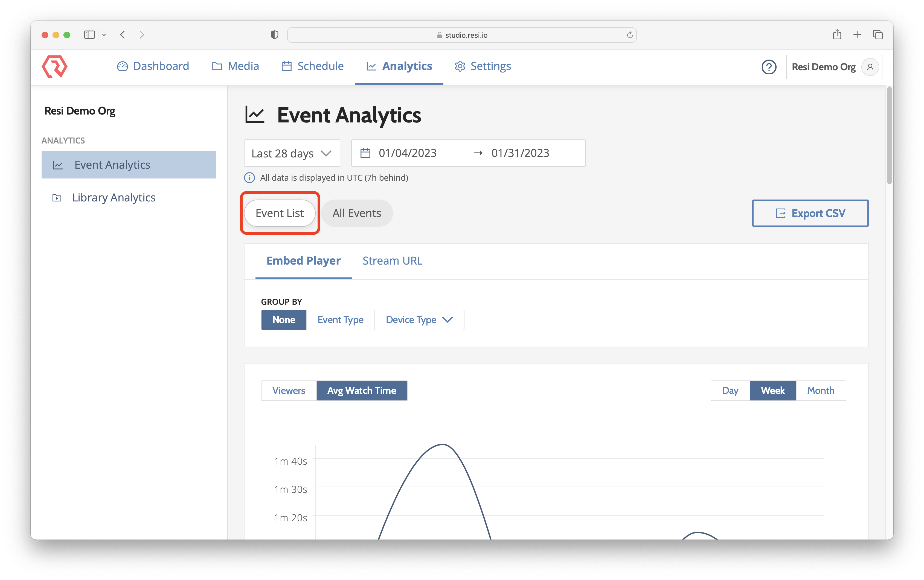Group by None toggle
The height and width of the screenshot is (580, 924).
click(284, 320)
